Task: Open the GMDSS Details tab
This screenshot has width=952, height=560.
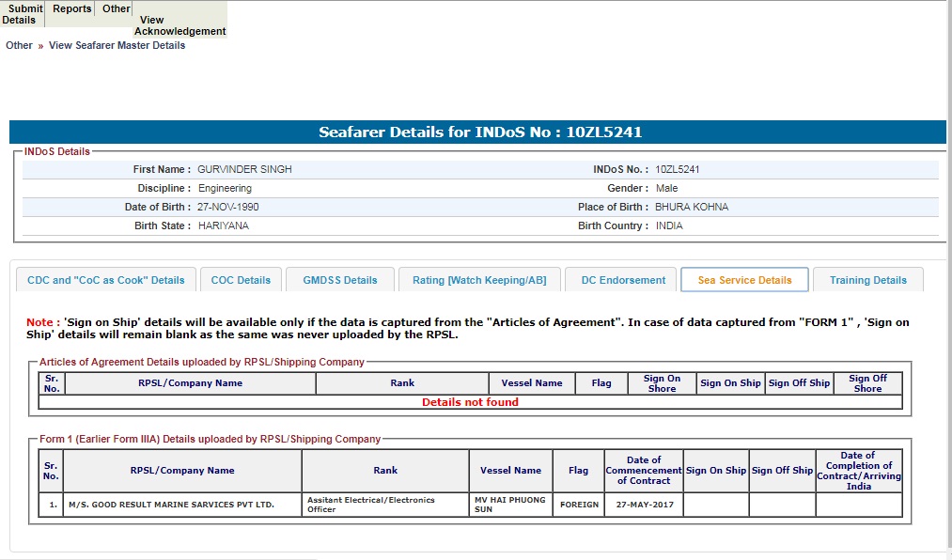Action: point(339,280)
